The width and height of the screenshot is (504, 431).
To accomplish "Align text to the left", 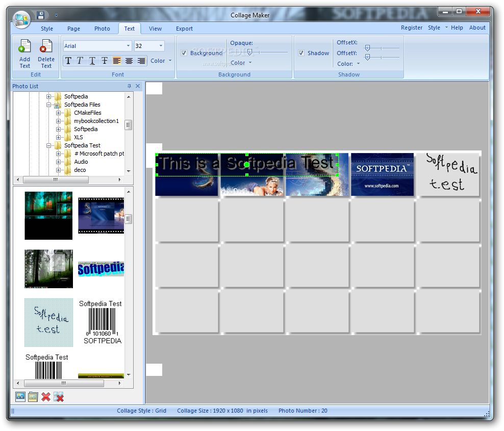I will point(117,61).
